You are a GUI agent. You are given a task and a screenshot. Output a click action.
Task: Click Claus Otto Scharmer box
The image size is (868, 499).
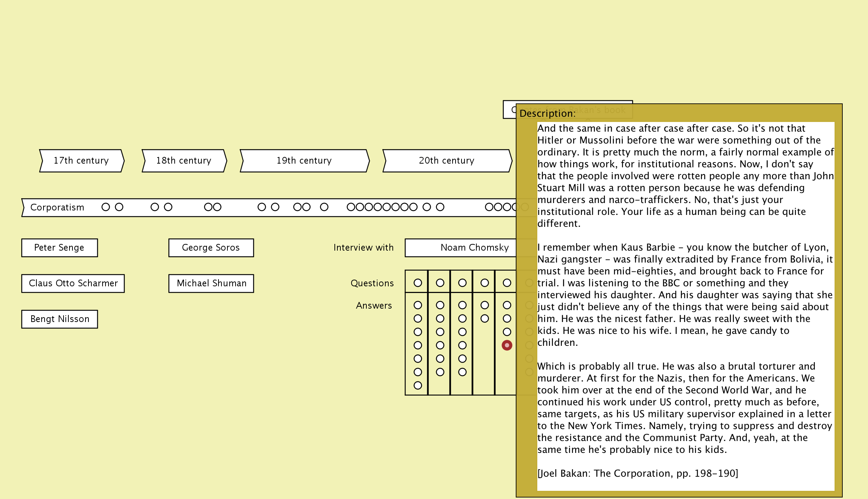pyautogui.click(x=73, y=283)
